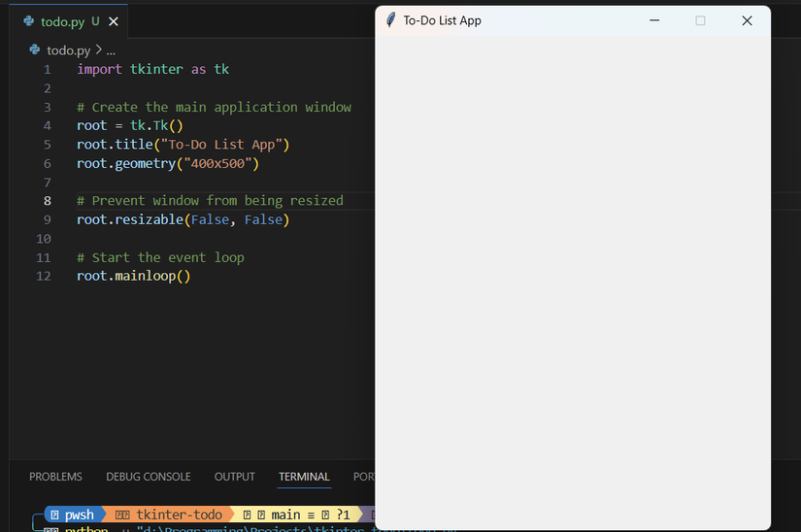Click the pwsh segment in terminal prompt
This screenshot has height=532, width=801.
[x=74, y=515]
